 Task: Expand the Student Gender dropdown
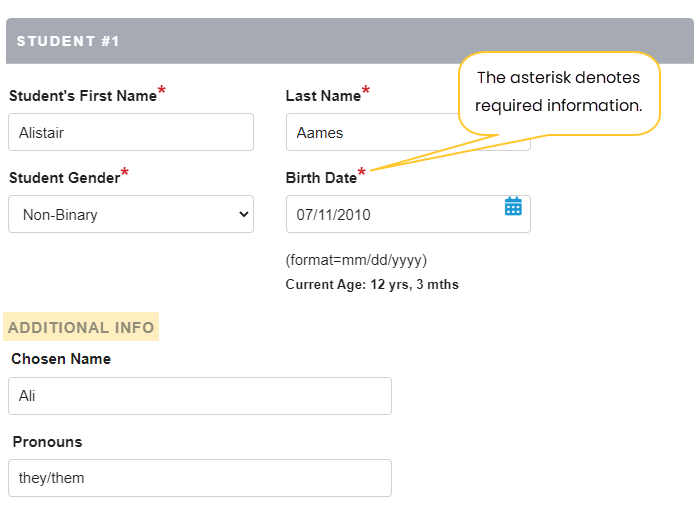click(131, 214)
